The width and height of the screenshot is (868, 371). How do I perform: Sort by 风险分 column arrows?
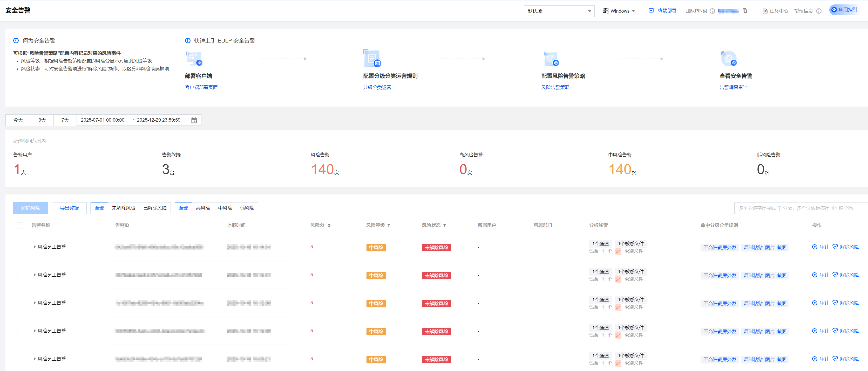pos(329,225)
